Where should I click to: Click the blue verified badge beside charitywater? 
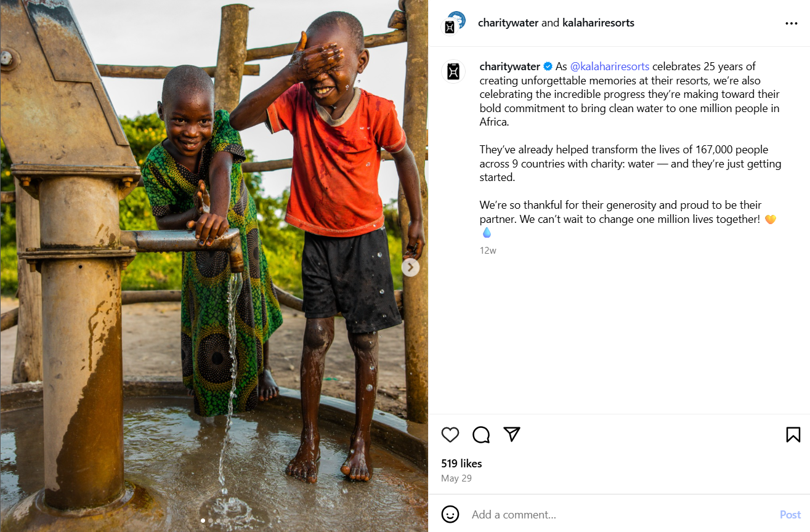(547, 66)
